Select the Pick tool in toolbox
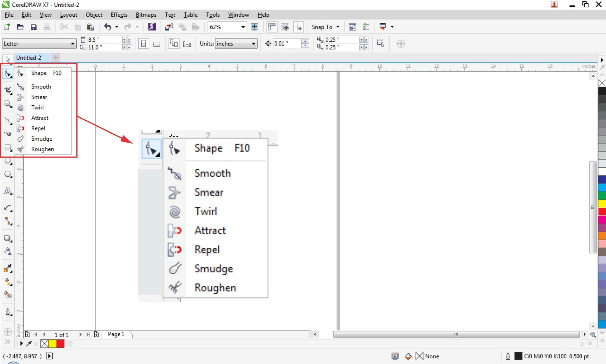606x364 pixels. pos(8,59)
